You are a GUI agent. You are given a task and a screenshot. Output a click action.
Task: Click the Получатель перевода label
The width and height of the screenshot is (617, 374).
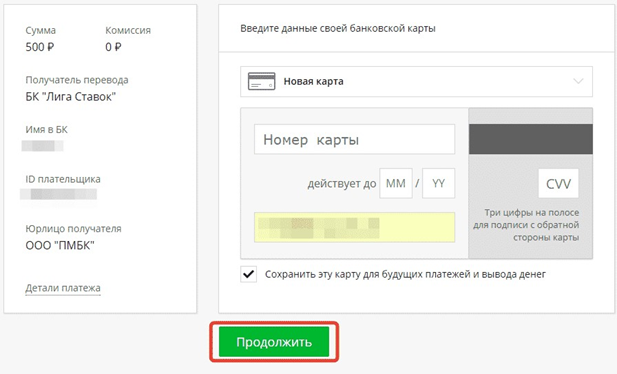coord(77,80)
